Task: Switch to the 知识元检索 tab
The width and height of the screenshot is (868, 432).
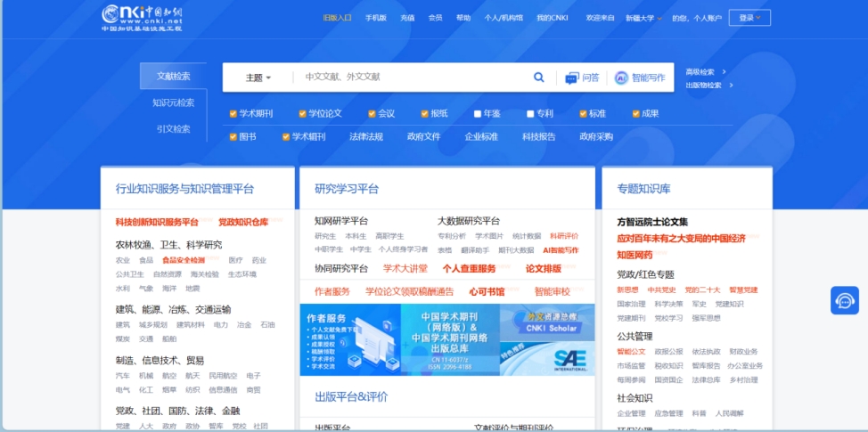Action: (x=173, y=103)
